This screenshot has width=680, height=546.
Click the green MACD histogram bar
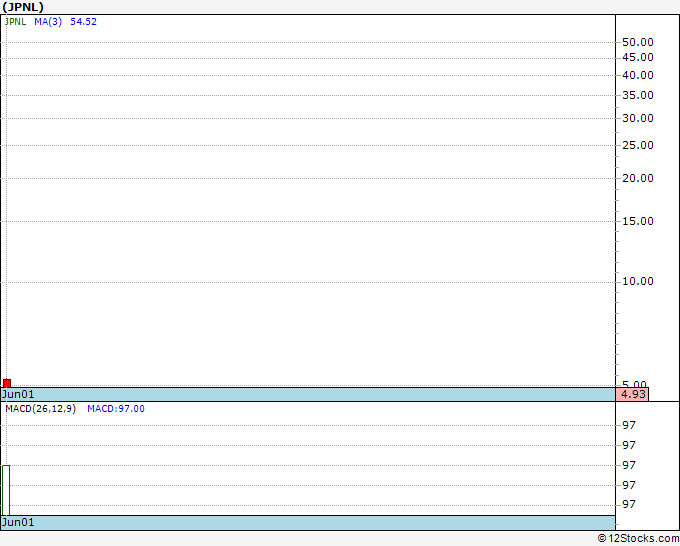tap(6, 490)
